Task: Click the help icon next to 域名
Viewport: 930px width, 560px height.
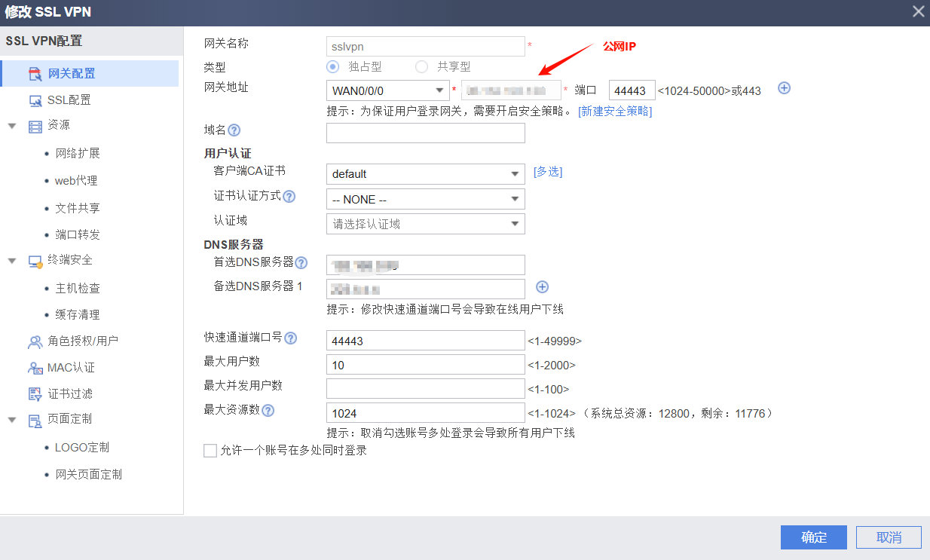Action: point(234,130)
